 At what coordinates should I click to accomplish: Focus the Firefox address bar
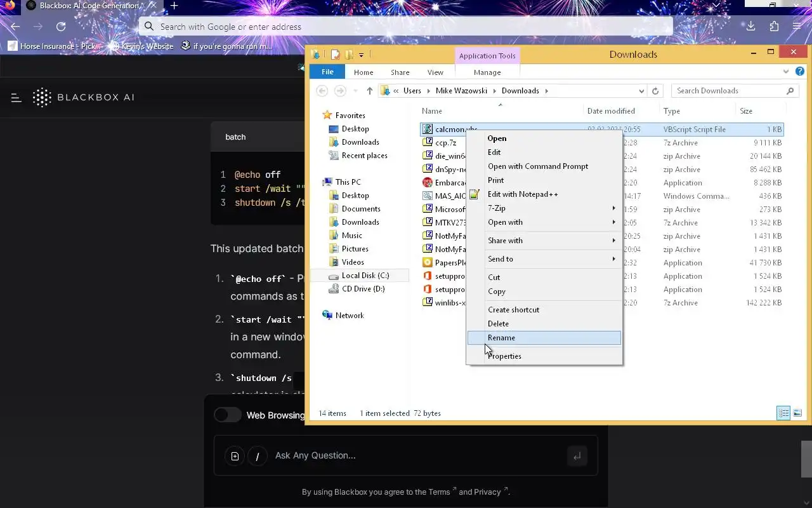coord(406,27)
